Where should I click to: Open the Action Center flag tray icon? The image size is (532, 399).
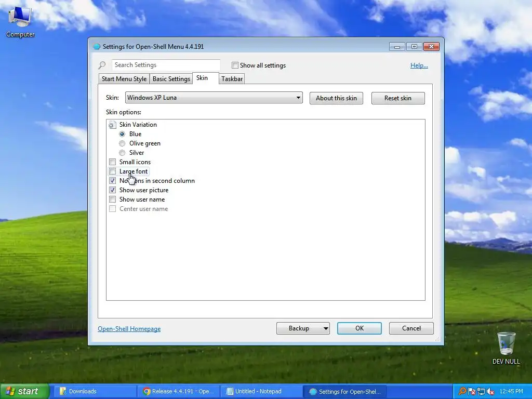tap(471, 391)
